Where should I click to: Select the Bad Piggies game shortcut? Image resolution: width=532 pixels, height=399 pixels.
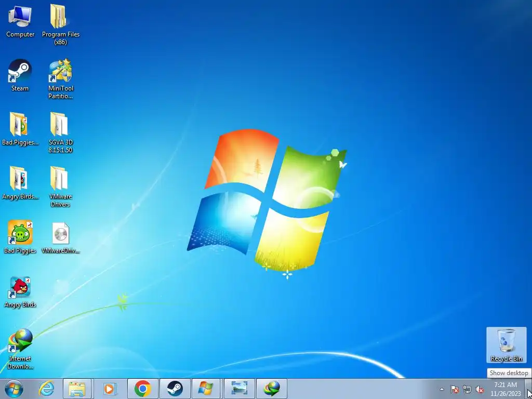pos(20,237)
